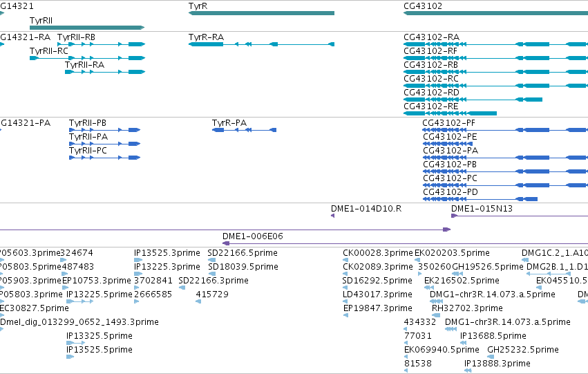Select the IP13525.5prime EST label
Image resolution: width=588 pixels, height=374 pixels.
pos(99,350)
